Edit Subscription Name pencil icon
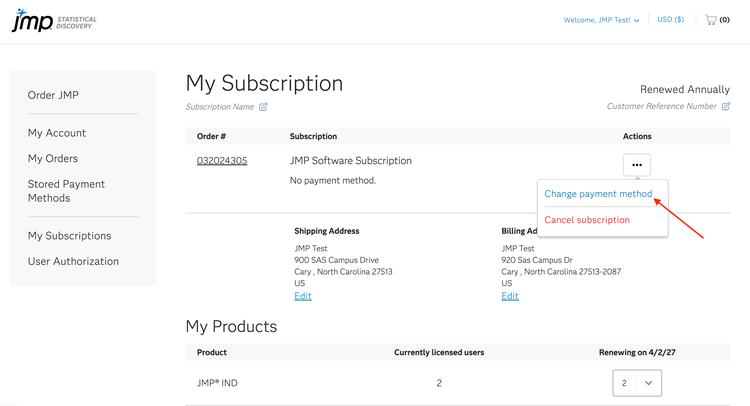This screenshot has width=750, height=406. pos(263,107)
